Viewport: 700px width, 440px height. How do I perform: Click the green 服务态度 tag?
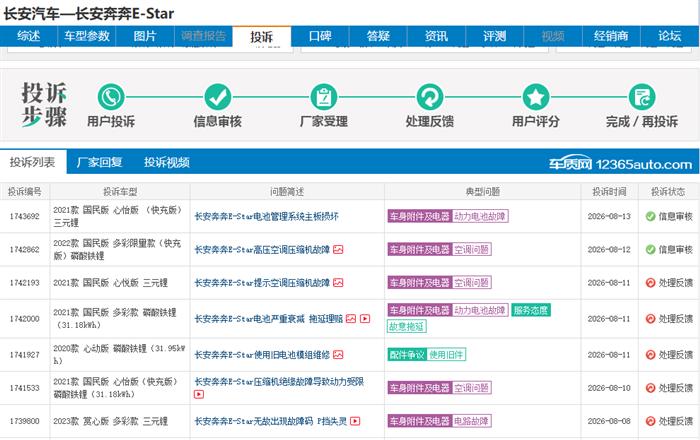[531, 310]
